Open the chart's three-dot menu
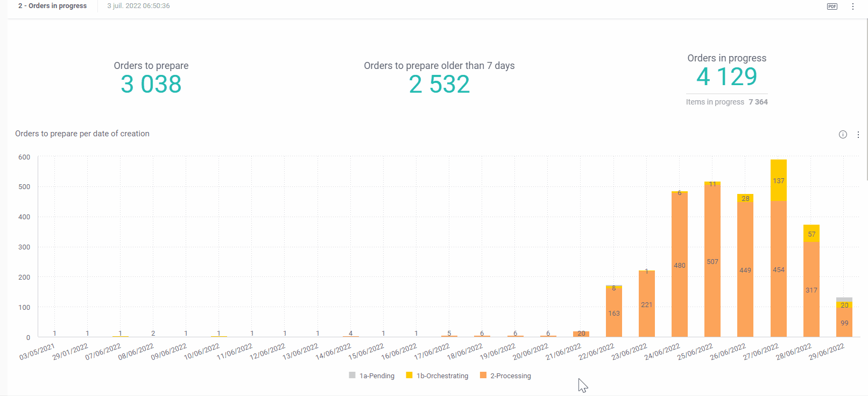Image resolution: width=868 pixels, height=396 pixels. tap(858, 135)
